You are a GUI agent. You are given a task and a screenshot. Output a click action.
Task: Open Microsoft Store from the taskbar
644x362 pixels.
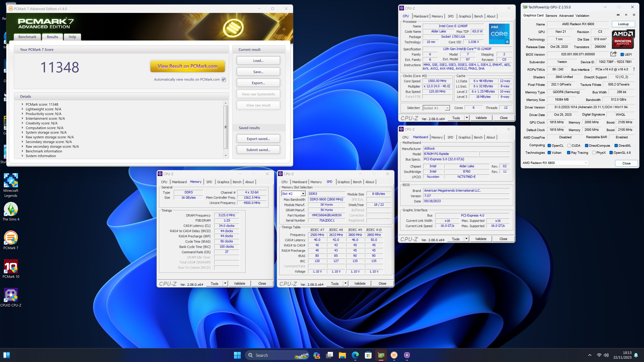point(368,355)
